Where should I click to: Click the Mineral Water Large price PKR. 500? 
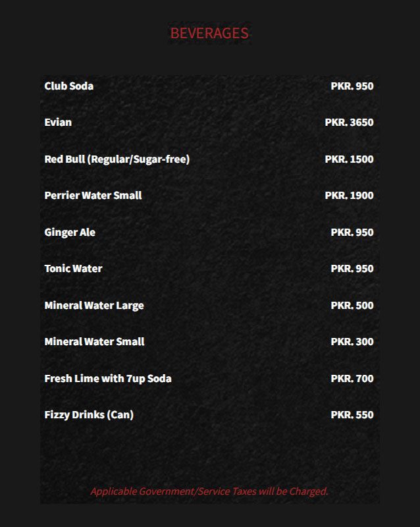click(352, 305)
